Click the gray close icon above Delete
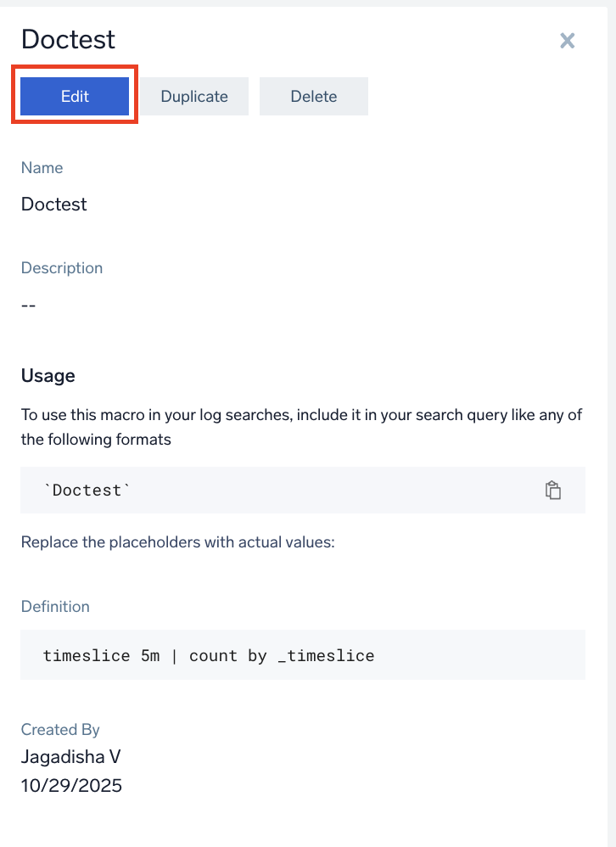616x847 pixels. click(567, 40)
